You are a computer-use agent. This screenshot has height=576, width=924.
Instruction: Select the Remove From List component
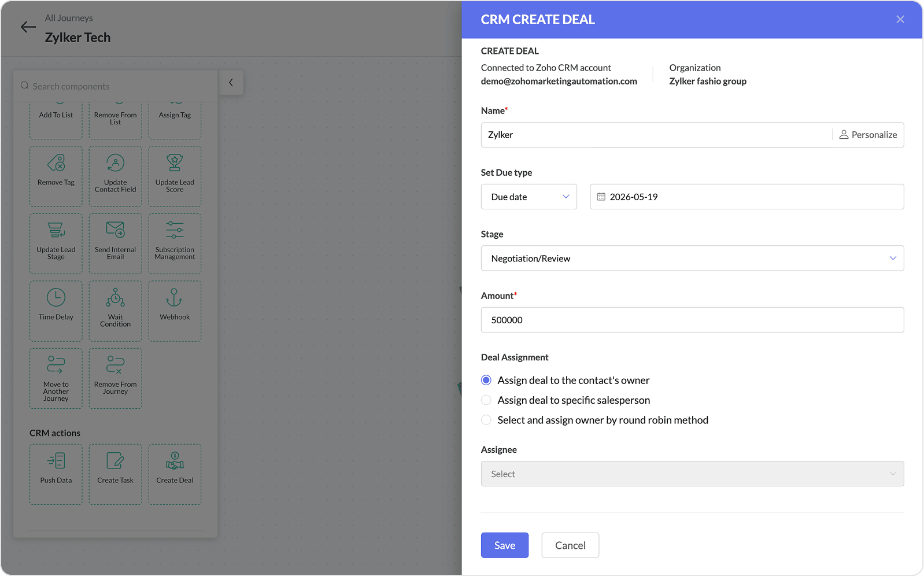coord(116,120)
